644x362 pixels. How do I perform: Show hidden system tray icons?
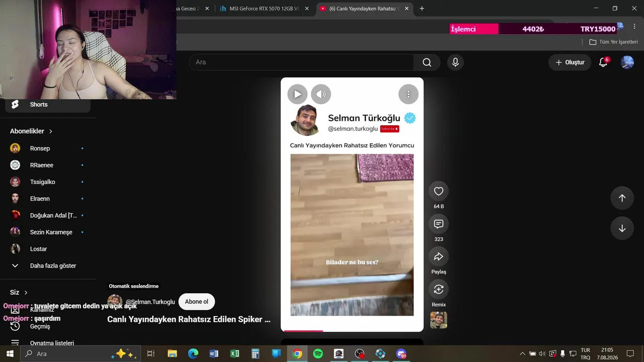click(x=522, y=354)
